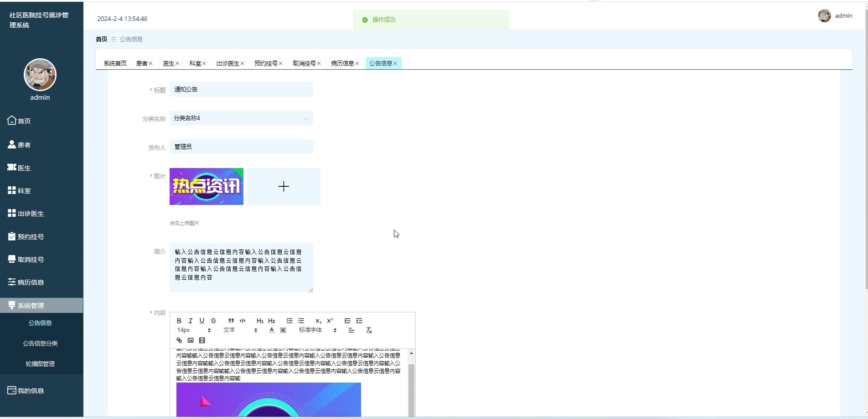Open the text background color picker
Image resolution: width=868 pixels, height=419 pixels.
pyautogui.click(x=283, y=330)
